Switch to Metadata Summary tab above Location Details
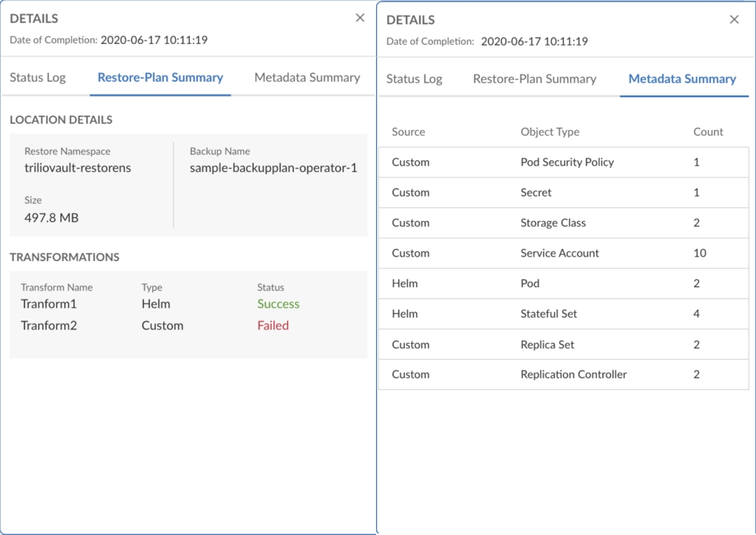This screenshot has width=756, height=535. point(307,78)
